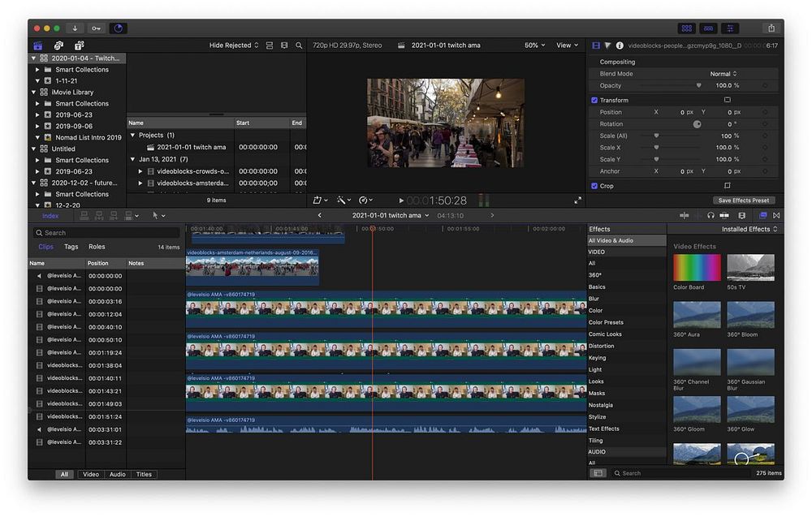Switch to the Roles tab

(x=97, y=247)
